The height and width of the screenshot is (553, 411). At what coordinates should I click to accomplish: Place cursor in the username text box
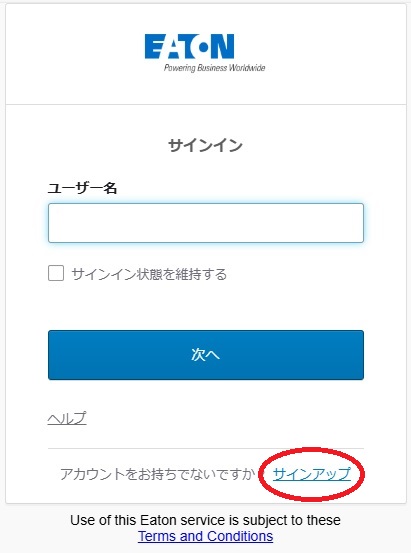(206, 223)
